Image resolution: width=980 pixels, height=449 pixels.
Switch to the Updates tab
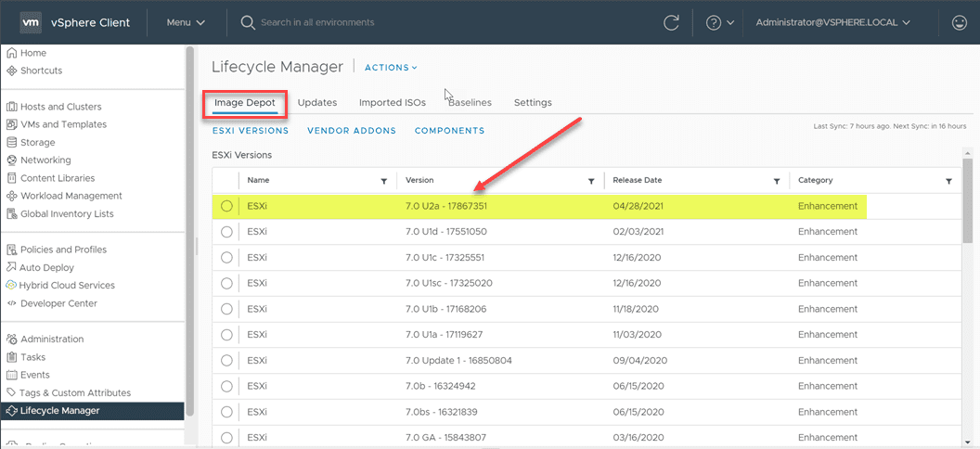click(x=316, y=102)
